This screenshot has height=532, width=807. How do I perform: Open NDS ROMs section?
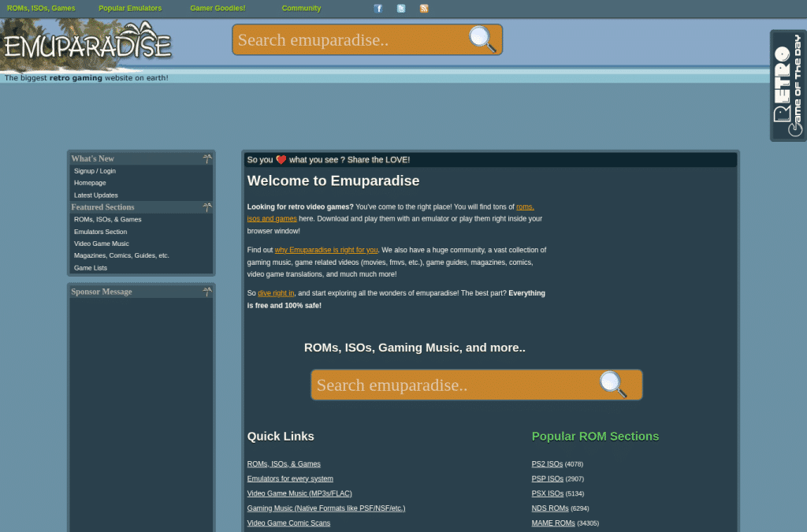tap(550, 508)
